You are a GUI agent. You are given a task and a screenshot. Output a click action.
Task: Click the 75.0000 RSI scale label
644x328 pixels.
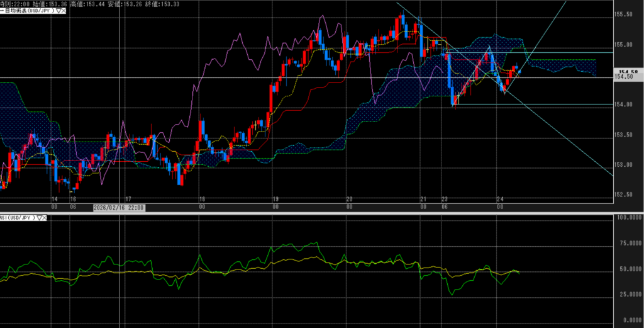click(628, 242)
